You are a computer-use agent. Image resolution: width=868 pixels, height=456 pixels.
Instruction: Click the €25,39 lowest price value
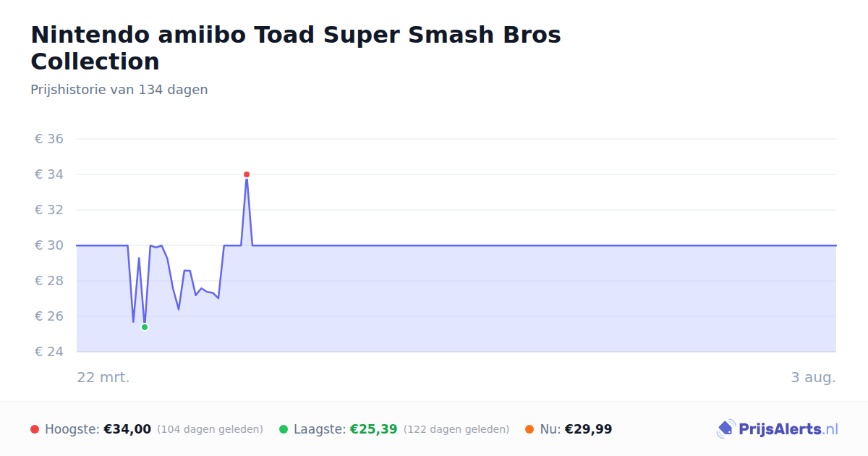coord(374,429)
